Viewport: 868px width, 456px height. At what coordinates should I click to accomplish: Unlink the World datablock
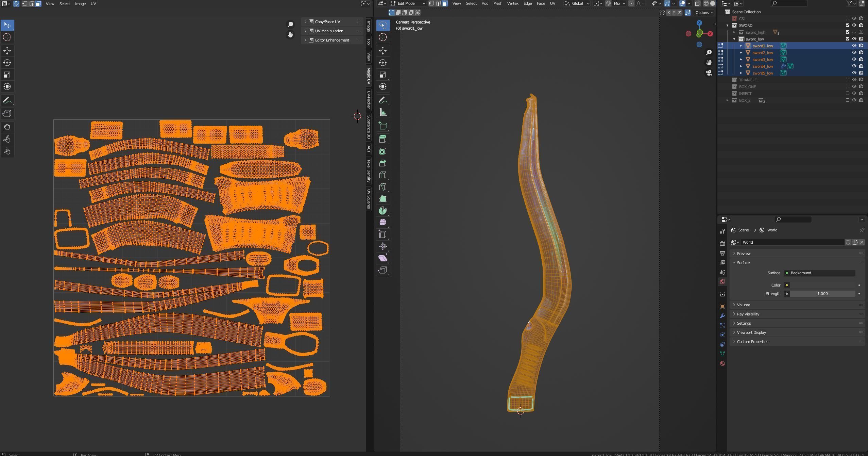pyautogui.click(x=862, y=242)
